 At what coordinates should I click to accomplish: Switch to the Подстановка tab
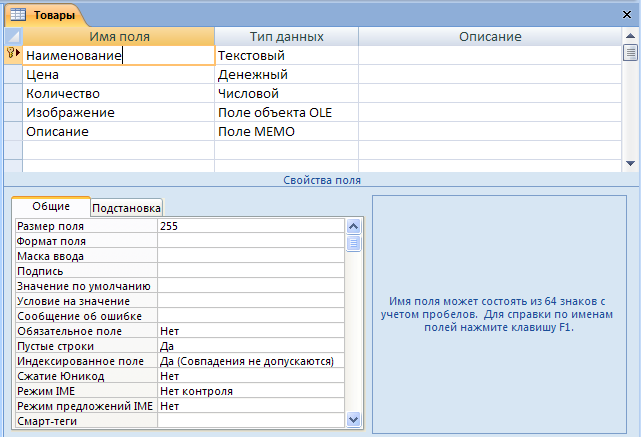click(126, 208)
